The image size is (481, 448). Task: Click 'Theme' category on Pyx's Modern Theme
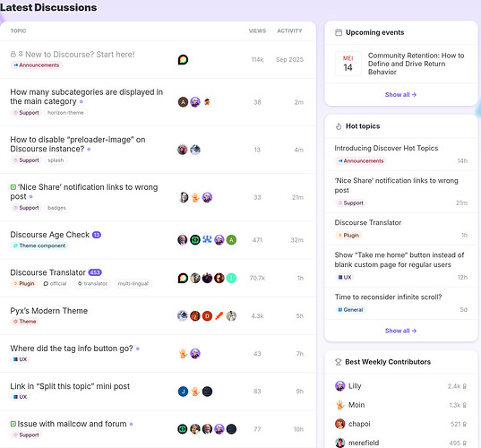(25, 322)
